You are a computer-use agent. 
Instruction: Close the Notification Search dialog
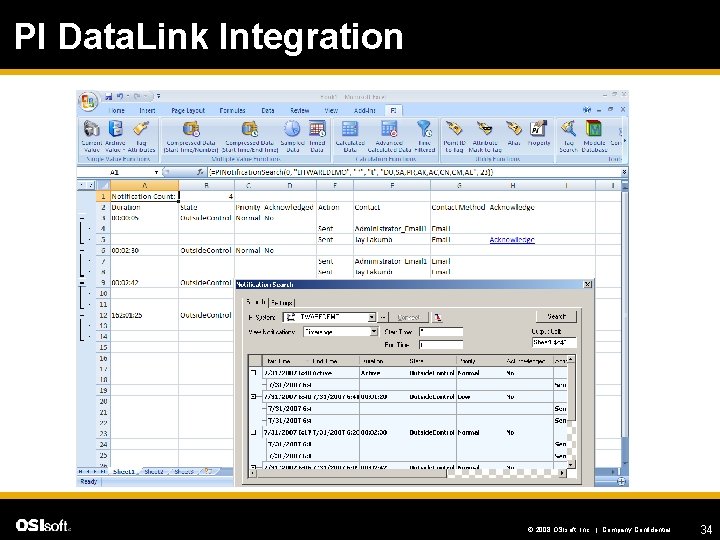pos(587,284)
